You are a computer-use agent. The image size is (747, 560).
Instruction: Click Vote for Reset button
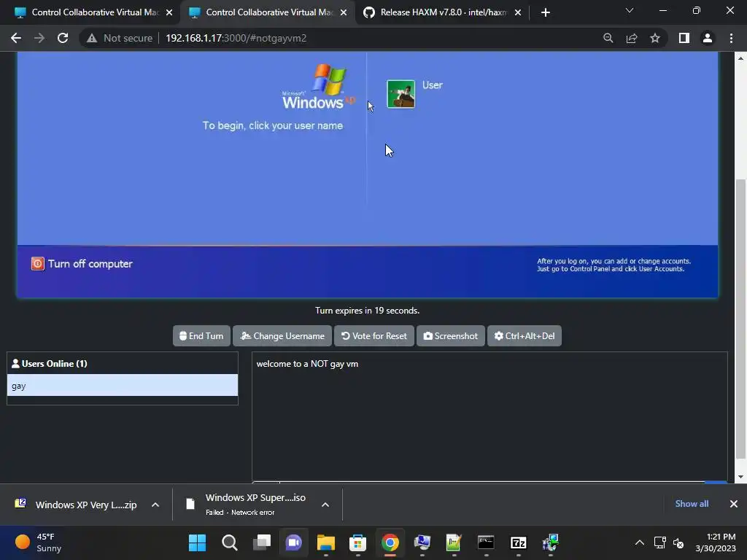pos(374,336)
